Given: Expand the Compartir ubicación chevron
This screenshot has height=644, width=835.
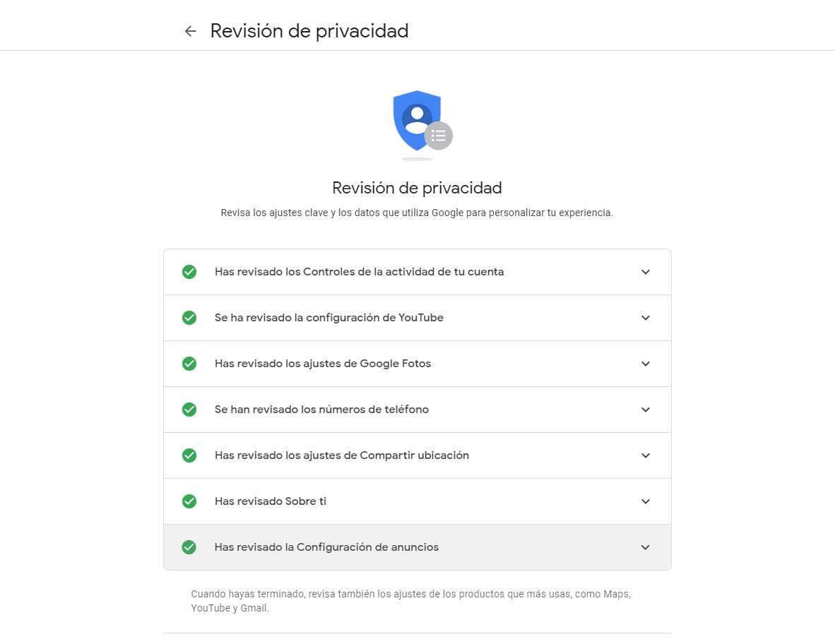Looking at the screenshot, I should (x=645, y=455).
